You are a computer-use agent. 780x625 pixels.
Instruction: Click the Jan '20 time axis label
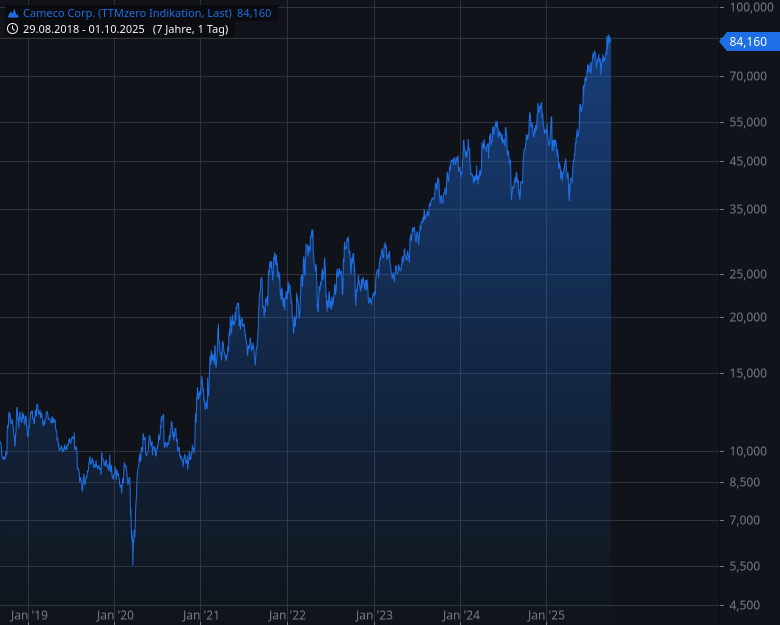[115, 615]
